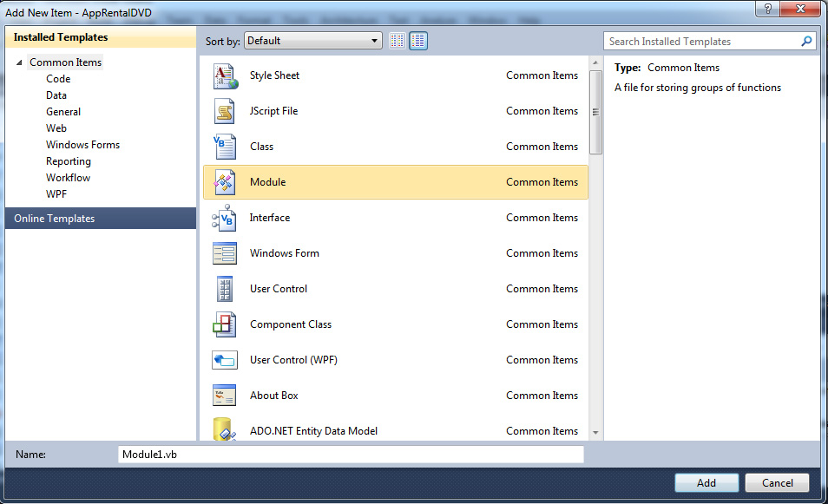Select Common Items in the templates tree
Viewport: 828px width, 504px height.
point(65,62)
